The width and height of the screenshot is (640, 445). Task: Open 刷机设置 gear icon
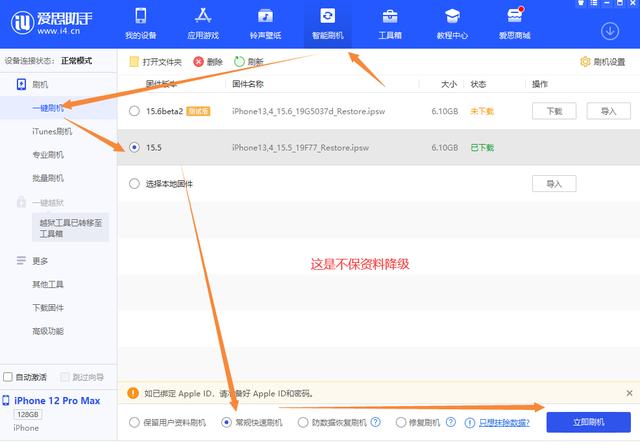(585, 62)
